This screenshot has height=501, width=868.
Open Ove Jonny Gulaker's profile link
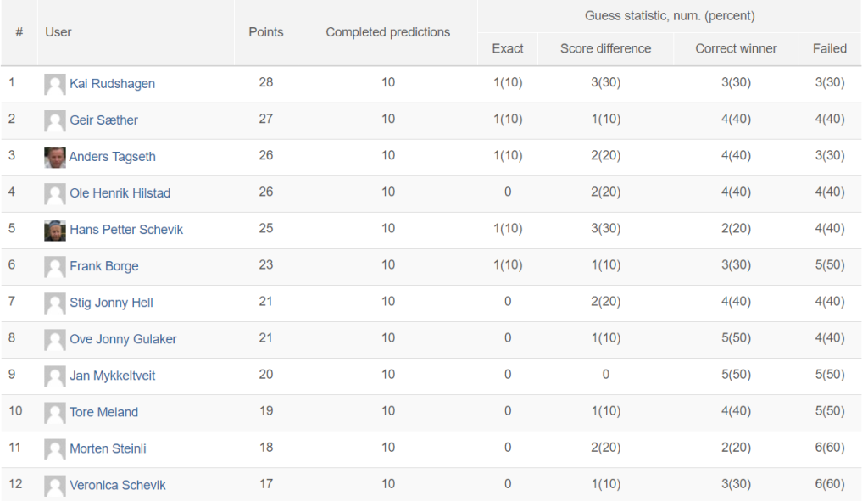coord(123,339)
